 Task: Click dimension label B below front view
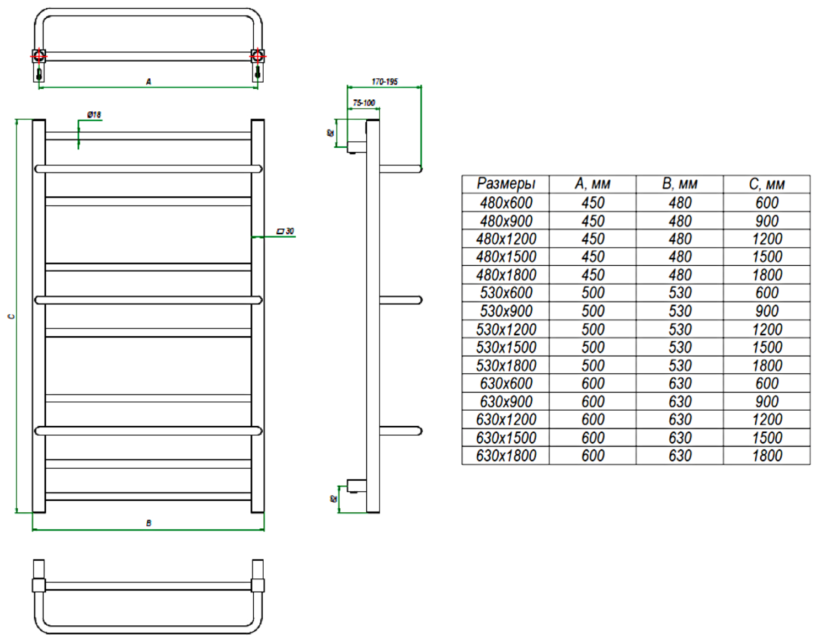coord(148,523)
